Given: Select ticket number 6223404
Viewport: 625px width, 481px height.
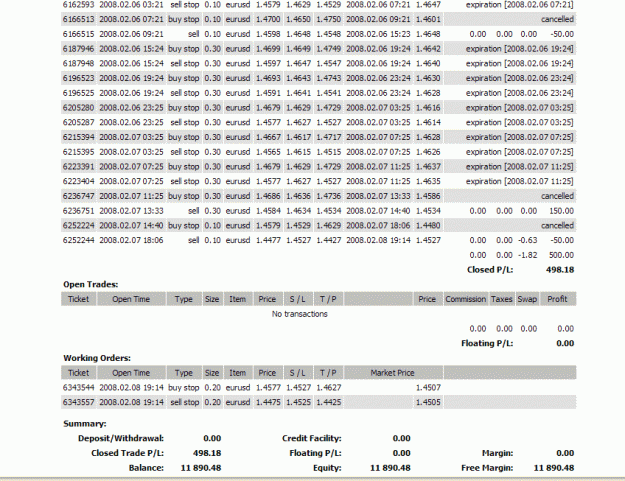Looking at the screenshot, I should click(x=79, y=181).
